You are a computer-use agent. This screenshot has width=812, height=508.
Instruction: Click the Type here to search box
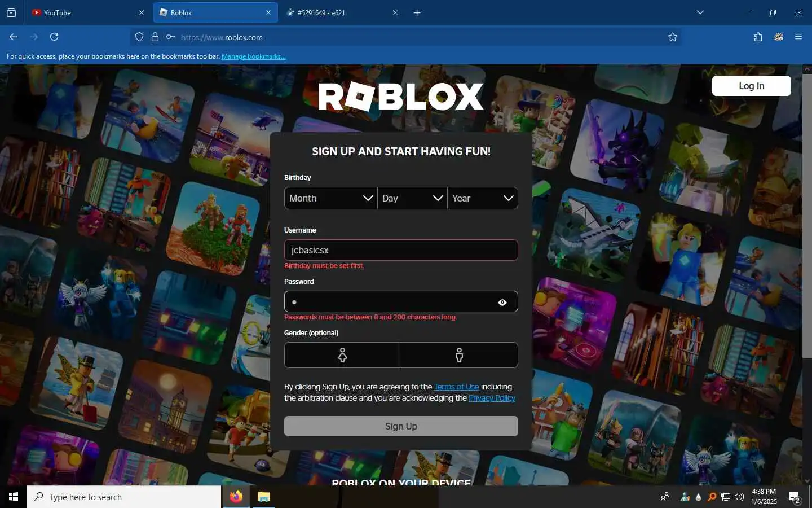tap(124, 497)
